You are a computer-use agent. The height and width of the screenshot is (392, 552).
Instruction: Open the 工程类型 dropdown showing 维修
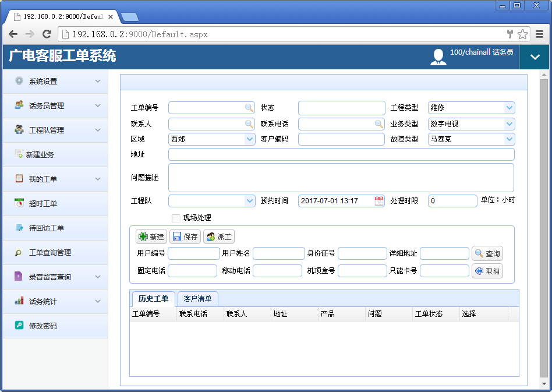pyautogui.click(x=509, y=108)
